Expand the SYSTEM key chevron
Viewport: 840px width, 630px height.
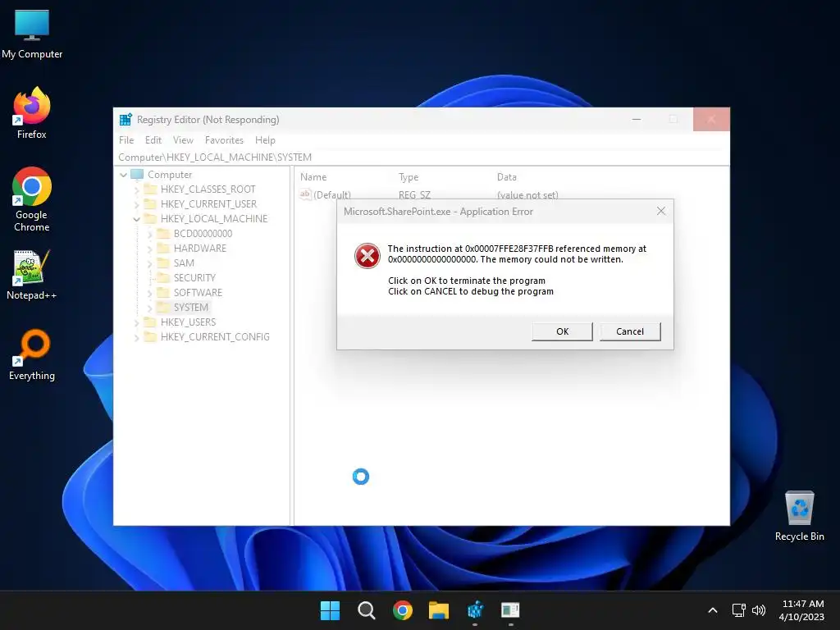click(149, 308)
